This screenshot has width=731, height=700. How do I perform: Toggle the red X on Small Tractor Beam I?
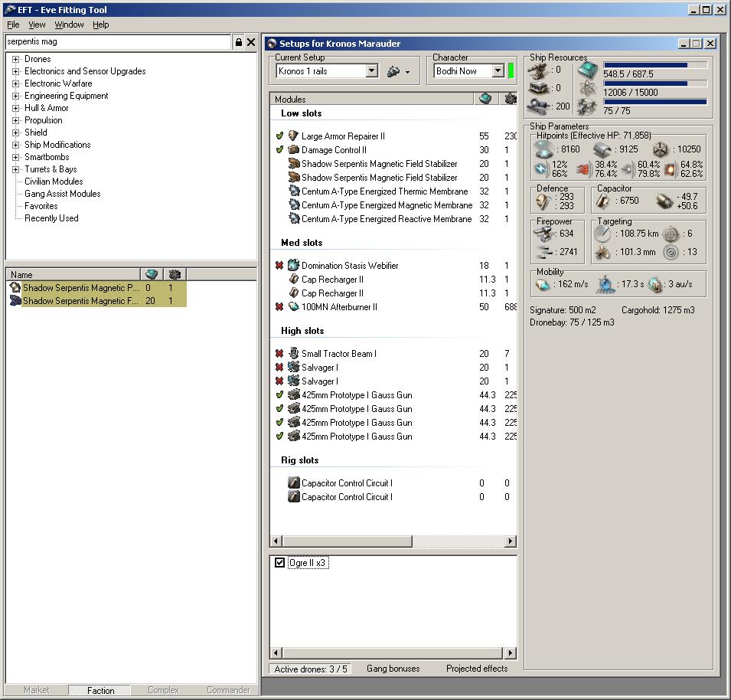coord(279,354)
